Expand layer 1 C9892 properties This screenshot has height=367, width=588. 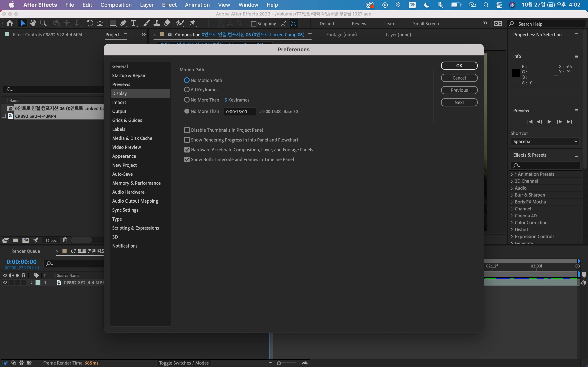point(32,283)
